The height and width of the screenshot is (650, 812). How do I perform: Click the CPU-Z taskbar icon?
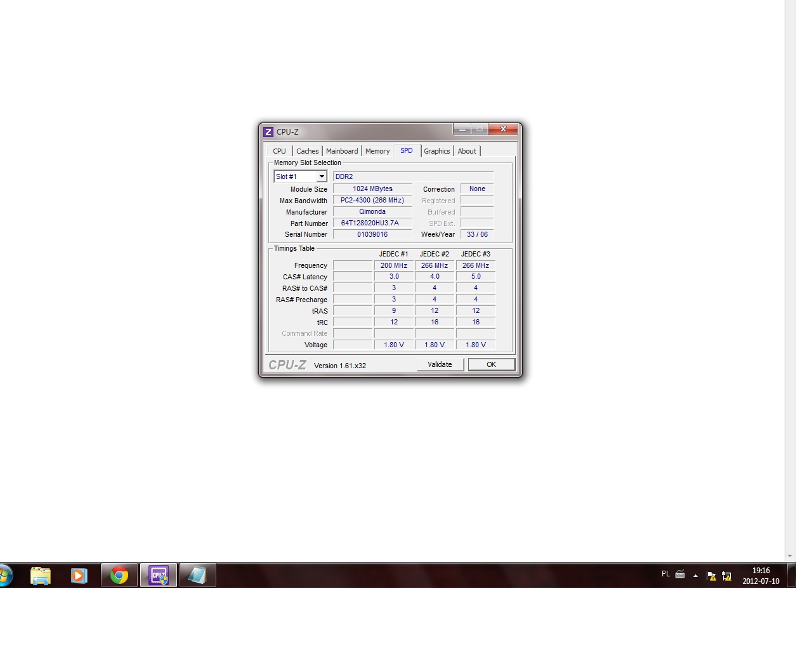[x=158, y=576]
